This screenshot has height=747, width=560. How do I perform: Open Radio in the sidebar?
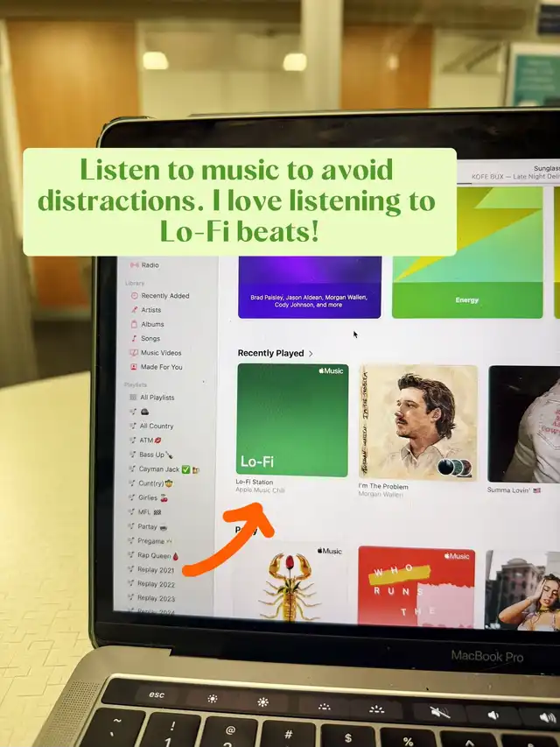(150, 264)
